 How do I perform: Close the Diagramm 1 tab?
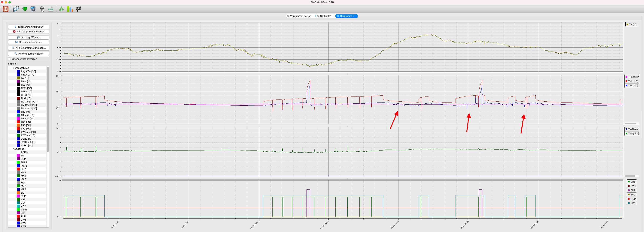338,16
